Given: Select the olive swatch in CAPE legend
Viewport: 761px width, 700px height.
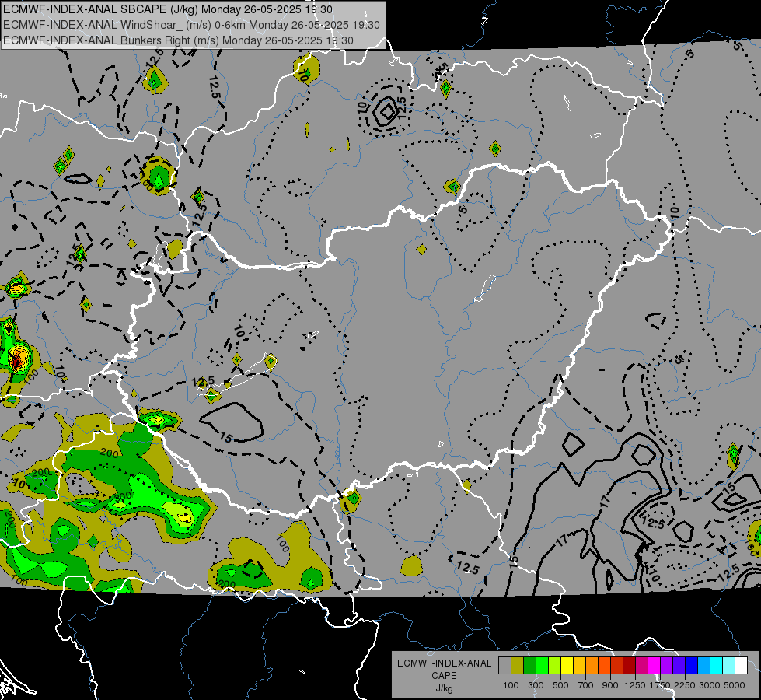Looking at the screenshot, I should pyautogui.click(x=518, y=665).
